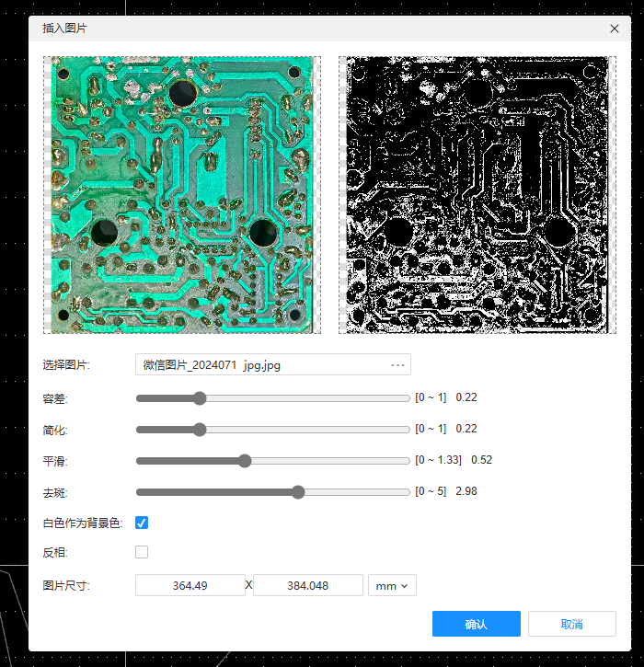Image resolution: width=644 pixels, height=667 pixels.
Task: Click the 容差 slider handle
Action: 200,398
